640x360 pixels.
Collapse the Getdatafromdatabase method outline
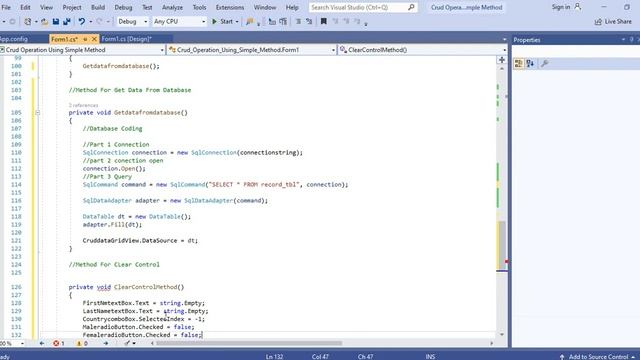(x=38, y=113)
